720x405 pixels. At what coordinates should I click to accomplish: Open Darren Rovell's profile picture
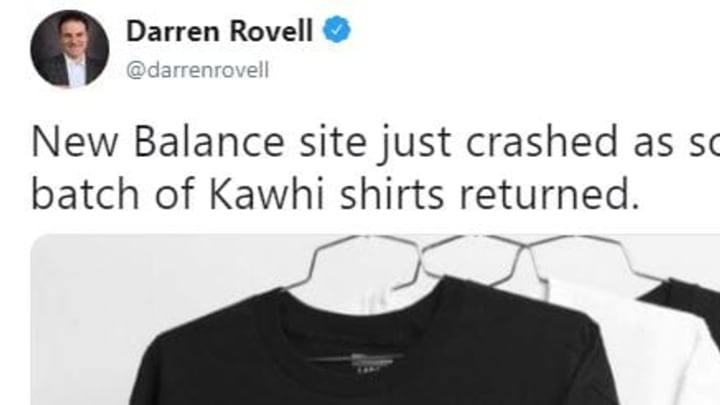point(70,49)
